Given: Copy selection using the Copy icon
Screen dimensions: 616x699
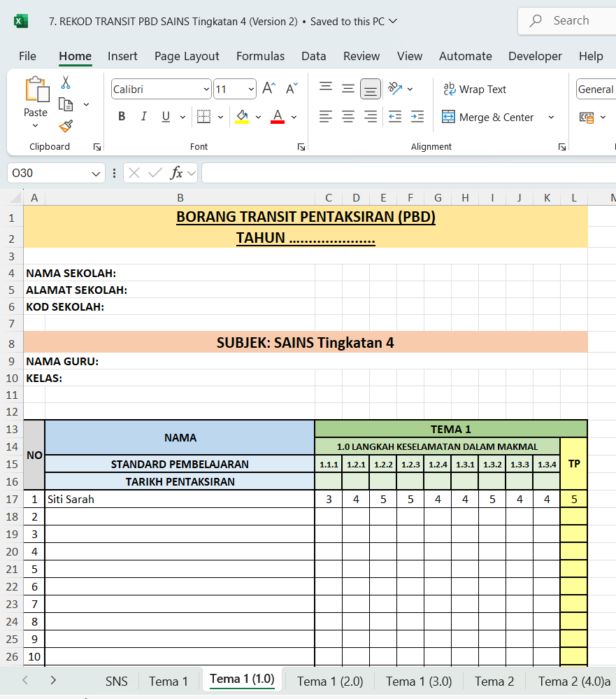Looking at the screenshot, I should (x=66, y=104).
